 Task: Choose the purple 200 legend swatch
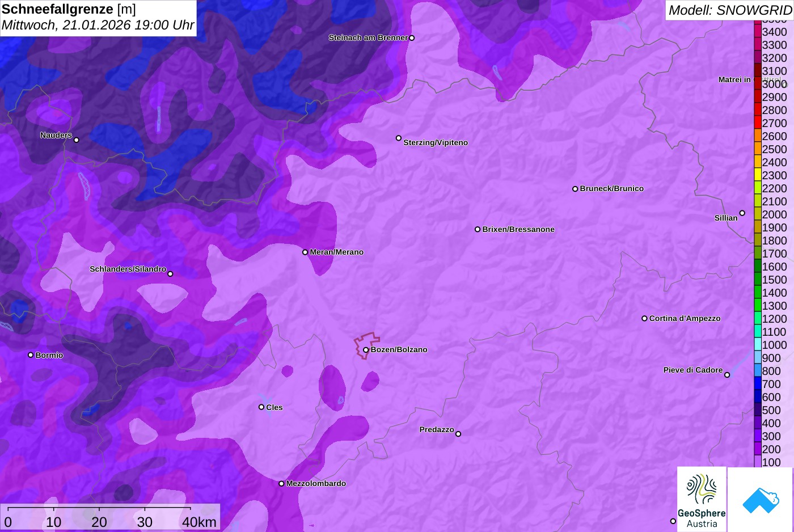coord(758,449)
